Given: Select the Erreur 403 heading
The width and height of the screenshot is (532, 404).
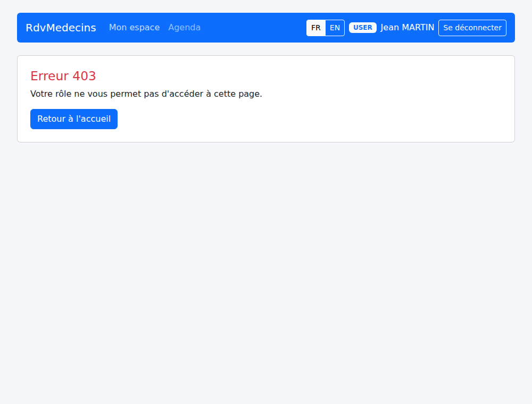Looking at the screenshot, I should pos(63,76).
